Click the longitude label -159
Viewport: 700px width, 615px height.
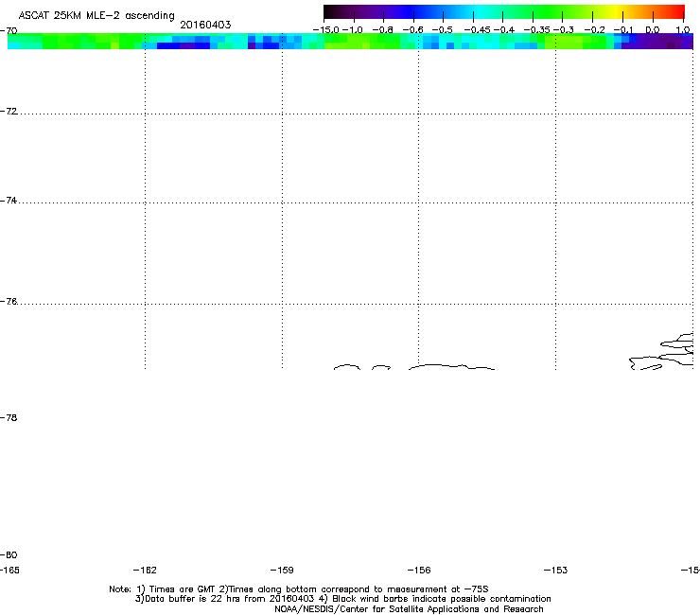point(282,570)
